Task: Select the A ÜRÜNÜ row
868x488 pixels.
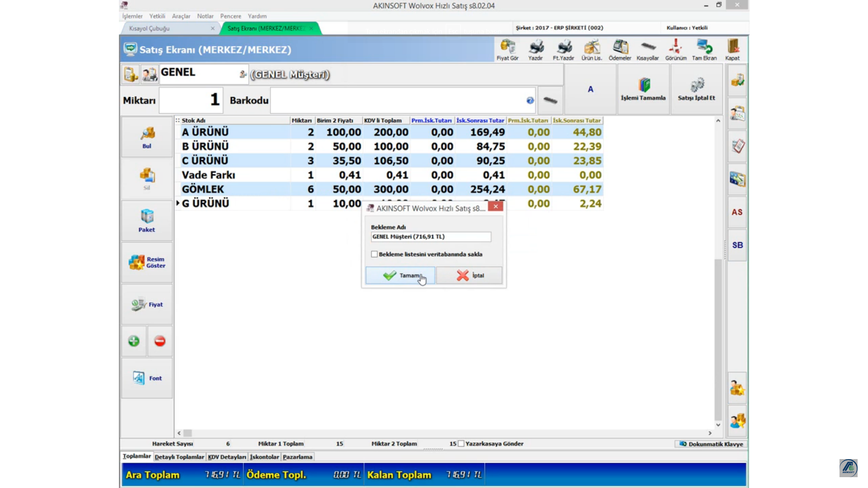Action: pyautogui.click(x=389, y=132)
